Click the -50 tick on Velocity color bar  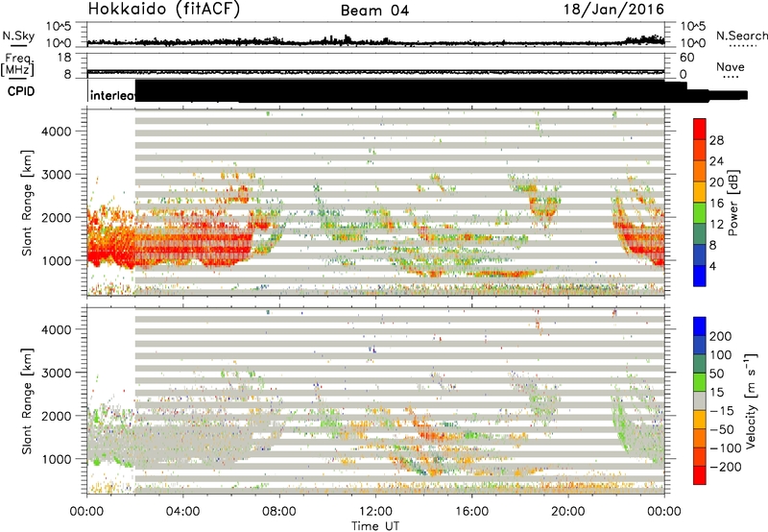tap(722, 429)
